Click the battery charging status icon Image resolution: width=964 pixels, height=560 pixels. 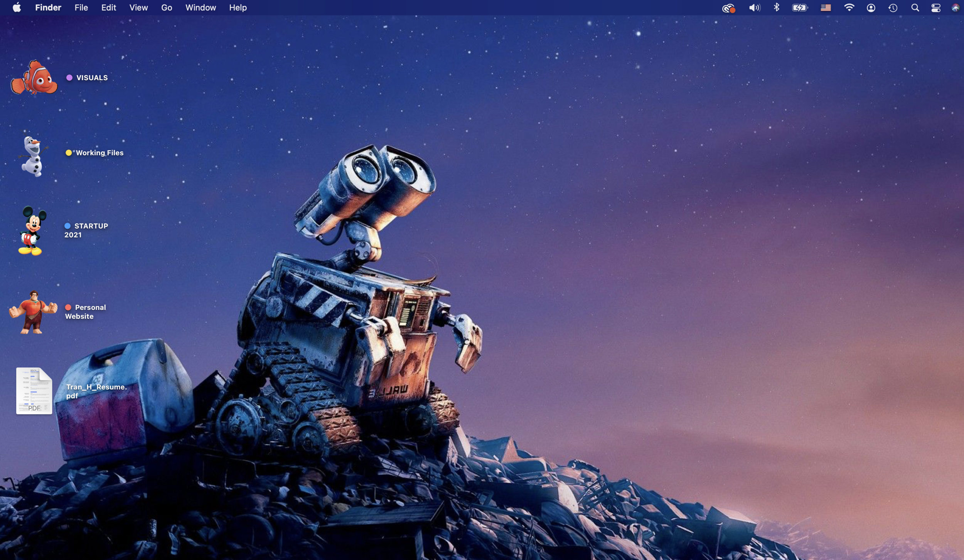[800, 8]
